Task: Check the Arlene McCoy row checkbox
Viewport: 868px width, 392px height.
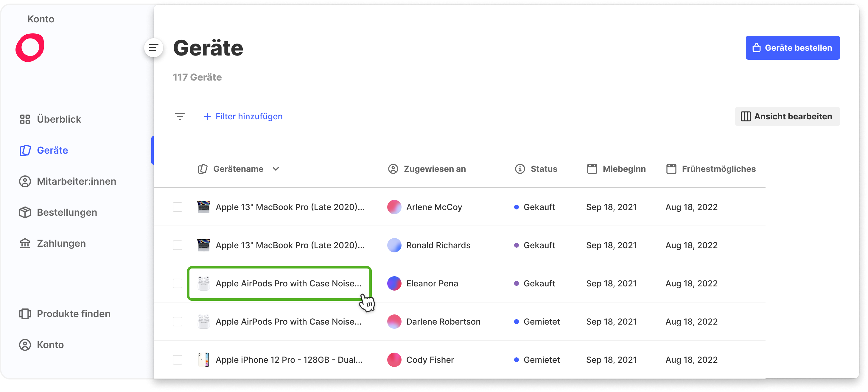Action: coord(178,207)
